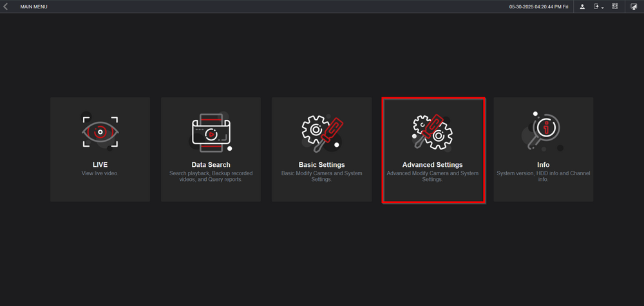Click the LIVE eye icon
The image size is (644, 306).
[100, 131]
